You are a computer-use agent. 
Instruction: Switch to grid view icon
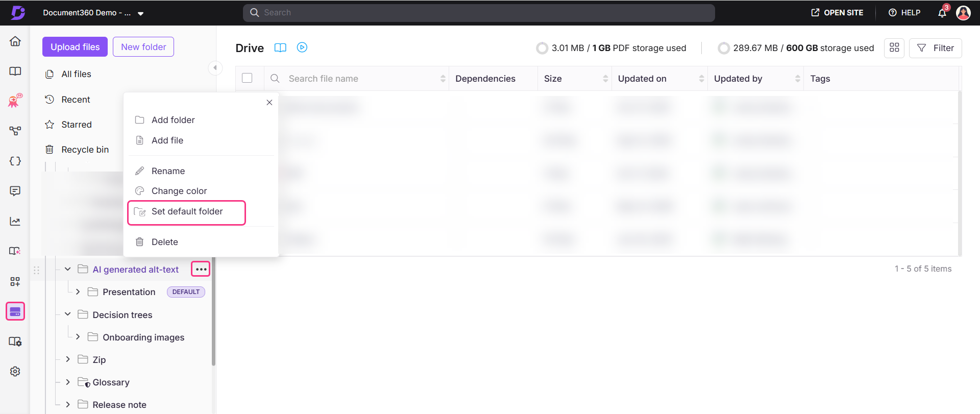(x=894, y=48)
